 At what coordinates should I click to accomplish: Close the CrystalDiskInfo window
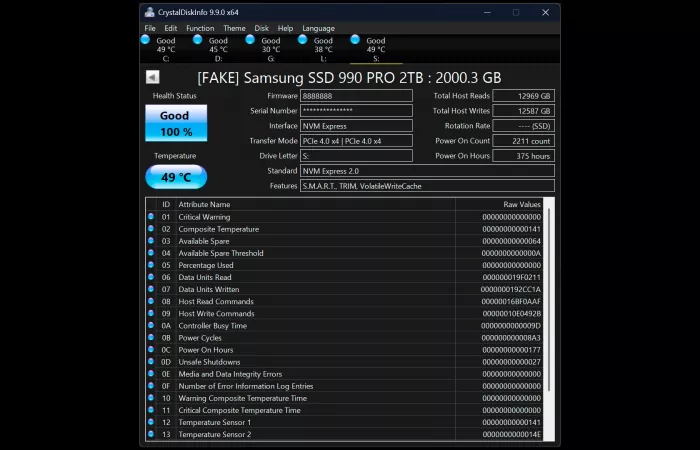coord(546,12)
